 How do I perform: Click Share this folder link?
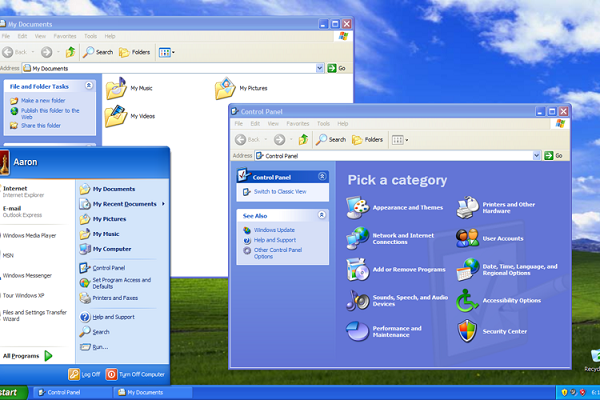pyautogui.click(x=41, y=126)
